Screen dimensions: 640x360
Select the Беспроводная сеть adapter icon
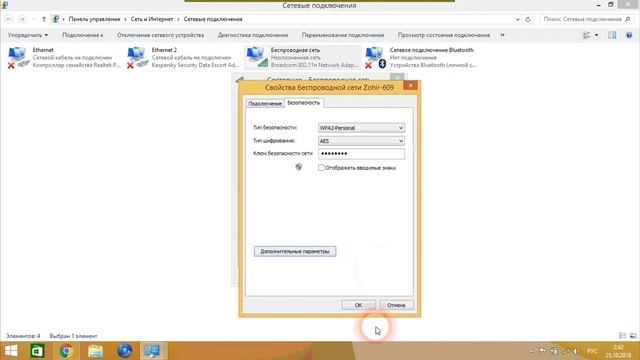pyautogui.click(x=256, y=58)
